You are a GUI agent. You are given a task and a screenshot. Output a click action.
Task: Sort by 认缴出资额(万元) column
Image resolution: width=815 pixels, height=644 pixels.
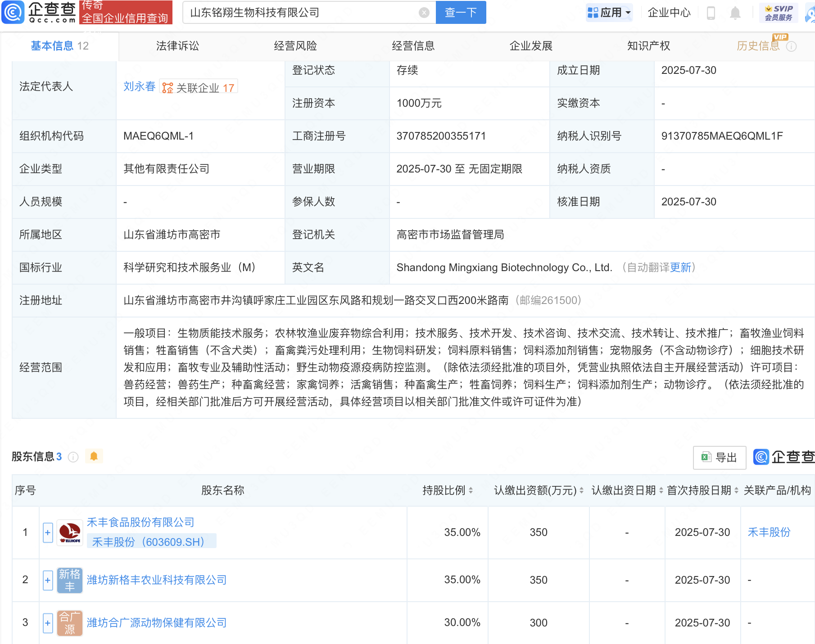pos(582,490)
